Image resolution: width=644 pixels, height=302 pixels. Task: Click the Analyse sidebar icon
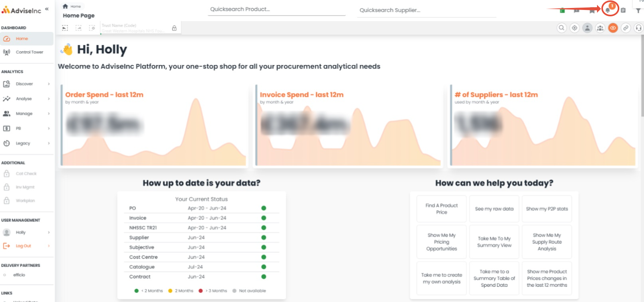point(6,99)
